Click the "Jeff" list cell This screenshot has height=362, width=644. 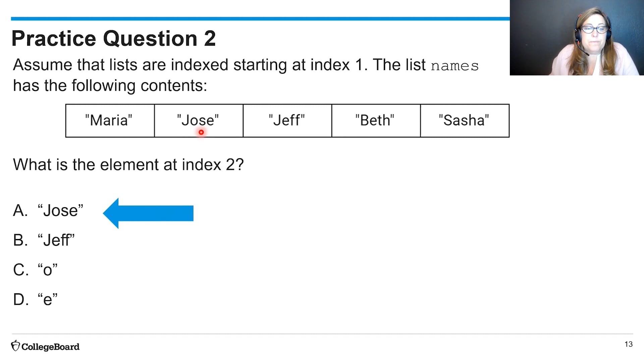pos(287,121)
